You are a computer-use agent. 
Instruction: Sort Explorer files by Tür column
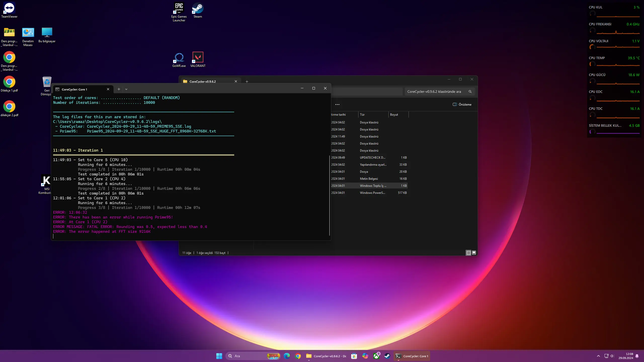373,114
